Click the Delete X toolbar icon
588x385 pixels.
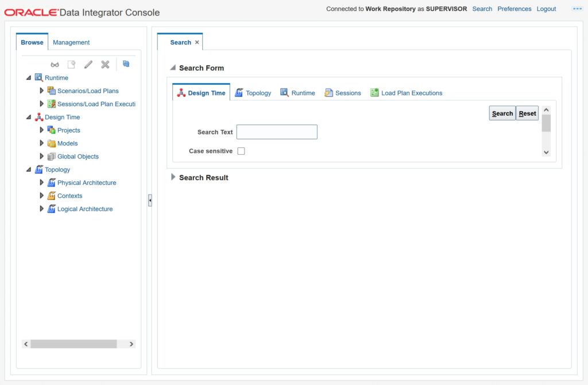[105, 64]
